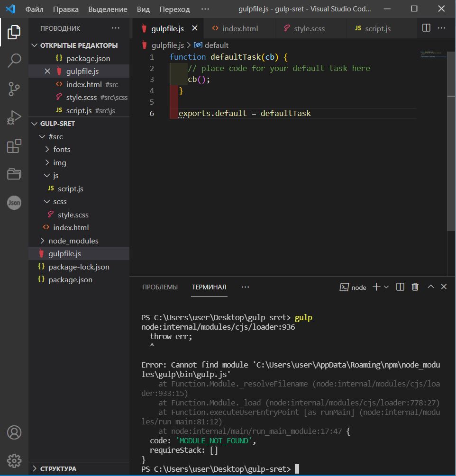The height and width of the screenshot is (476, 456).
Task: Open the Переход menu
Action: (x=175, y=9)
